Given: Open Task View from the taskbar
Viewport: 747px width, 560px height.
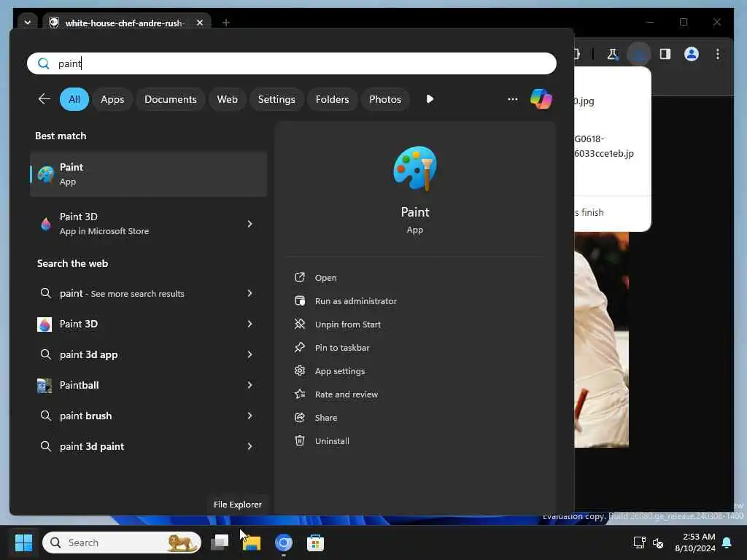Looking at the screenshot, I should point(220,542).
